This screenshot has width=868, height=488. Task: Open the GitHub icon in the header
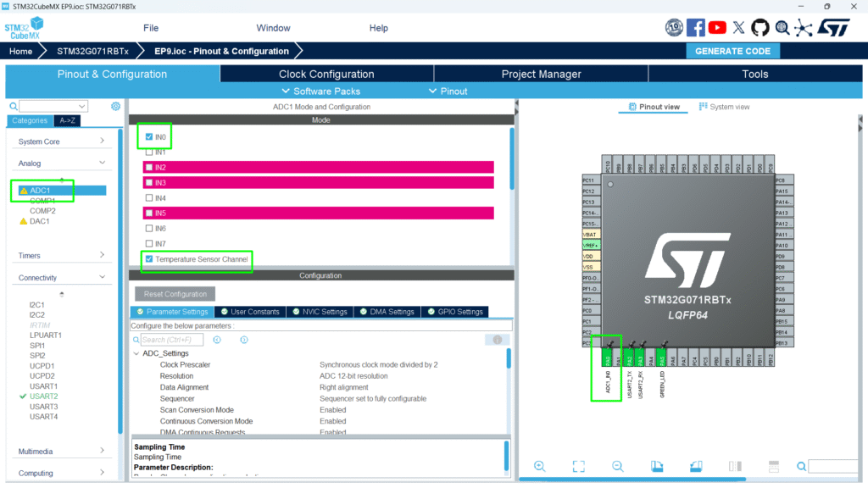760,28
